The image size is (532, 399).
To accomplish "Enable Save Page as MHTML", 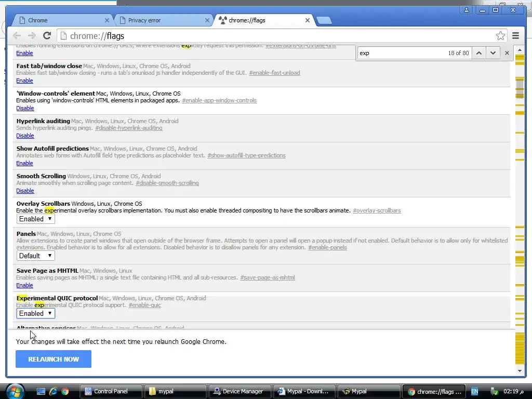I will point(24,285).
